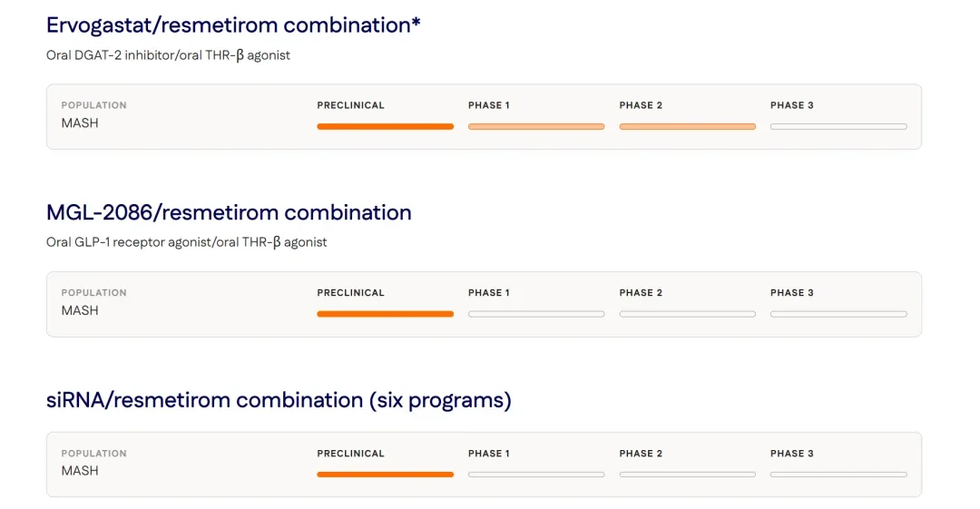The image size is (980, 509).
Task: Click Ervogastat's Phase 2 progress bar
Action: (688, 126)
